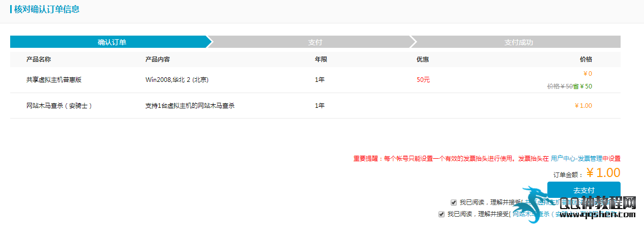Click the 网站木马查杀（安骑士）product name
644x234 pixels.
click(59, 106)
